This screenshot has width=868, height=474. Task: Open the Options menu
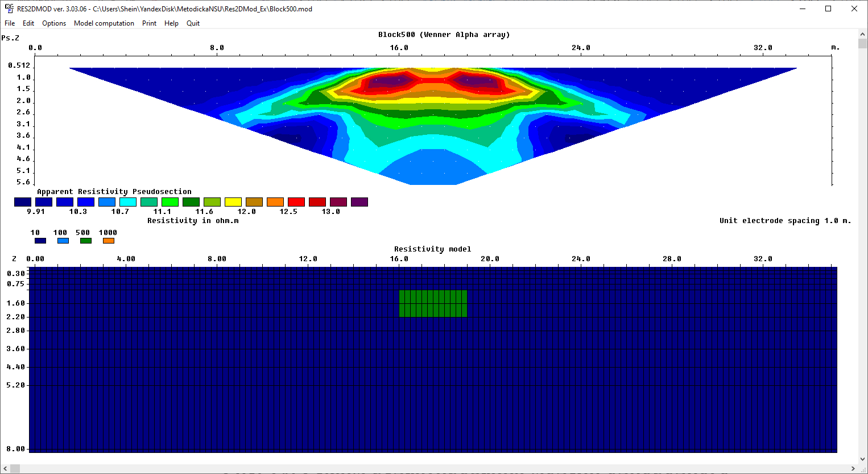54,23
